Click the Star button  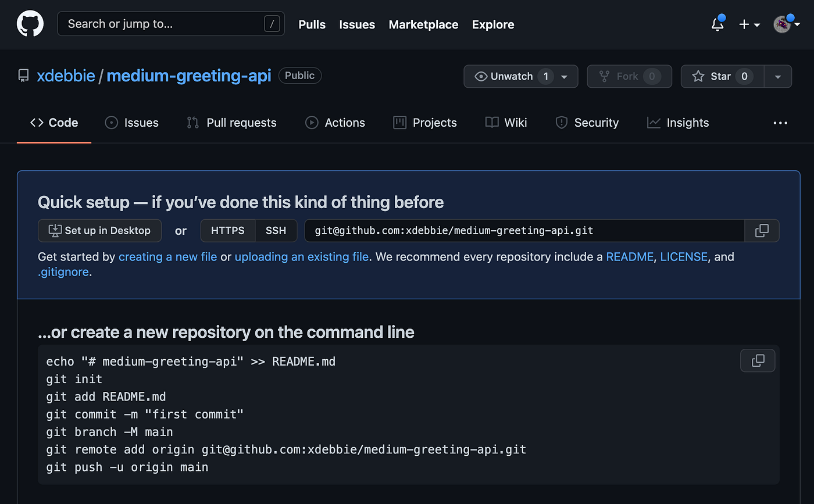tap(720, 76)
